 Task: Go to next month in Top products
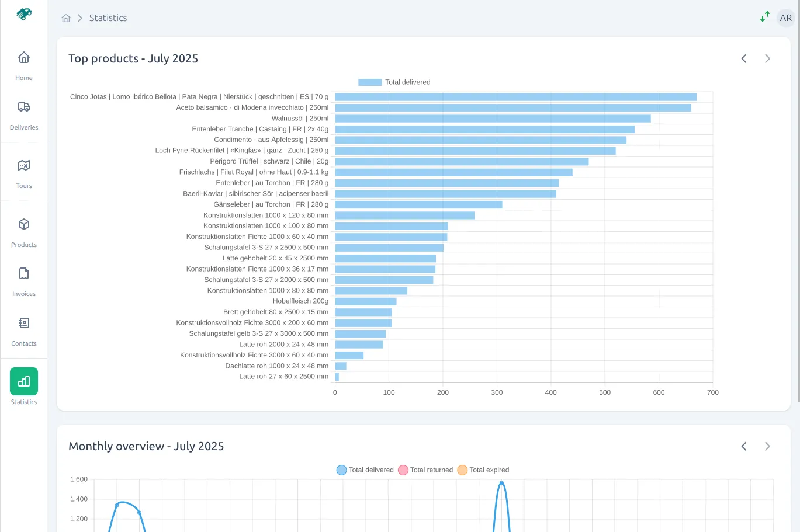767,58
